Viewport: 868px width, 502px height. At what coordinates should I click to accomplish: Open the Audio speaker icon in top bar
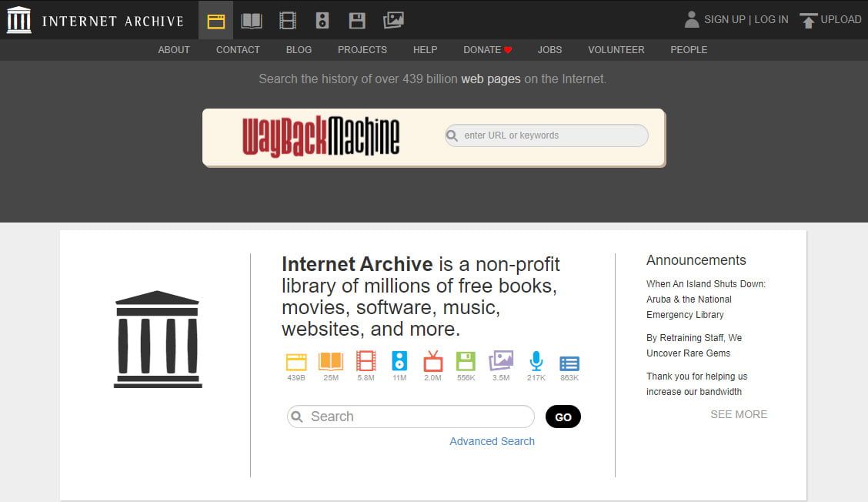322,21
